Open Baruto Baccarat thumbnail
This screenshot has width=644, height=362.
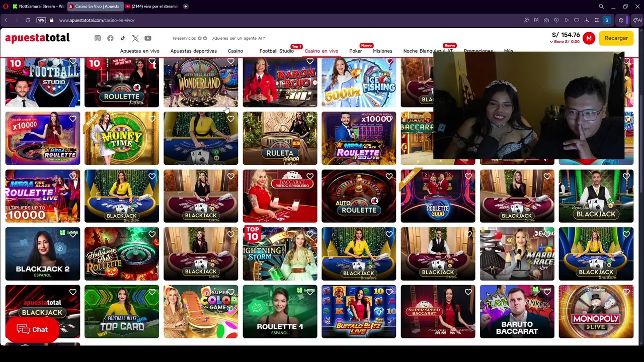pyautogui.click(x=517, y=312)
